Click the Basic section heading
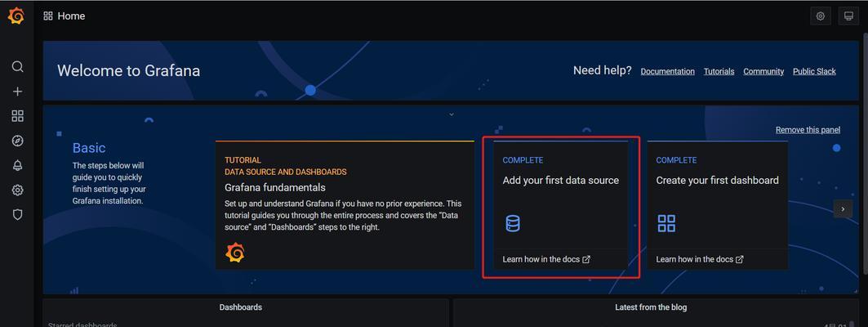 (89, 148)
